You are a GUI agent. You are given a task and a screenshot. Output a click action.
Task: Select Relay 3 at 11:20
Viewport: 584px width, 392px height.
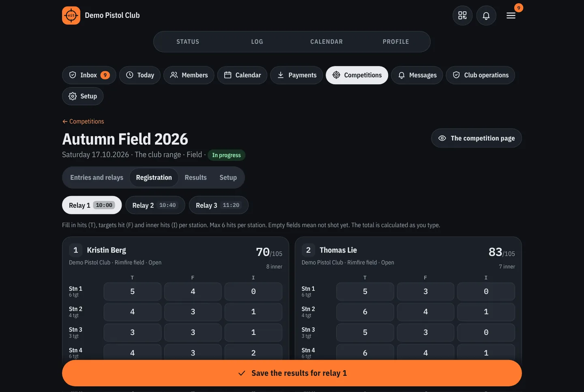tap(219, 205)
